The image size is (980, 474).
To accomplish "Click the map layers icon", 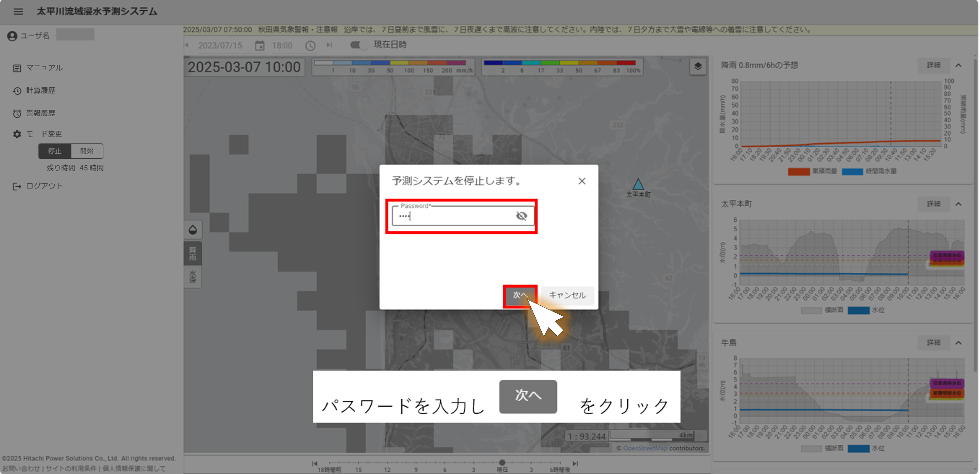I will (x=698, y=66).
